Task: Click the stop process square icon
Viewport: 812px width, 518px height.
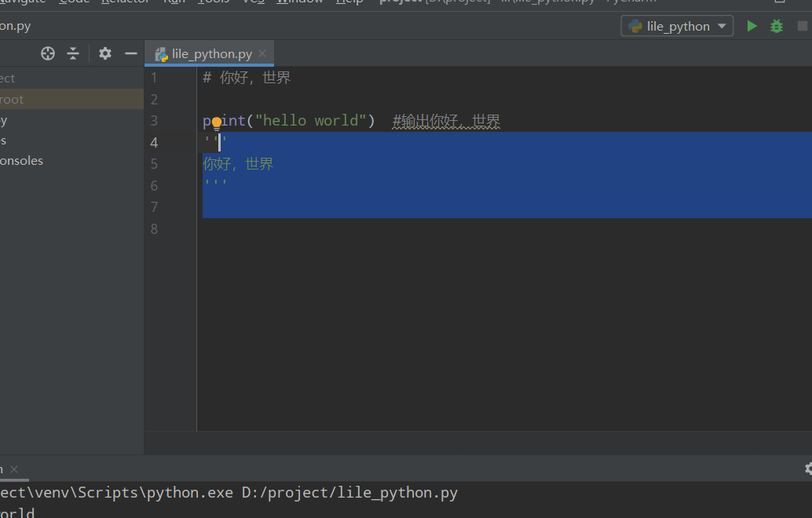Action: click(803, 26)
